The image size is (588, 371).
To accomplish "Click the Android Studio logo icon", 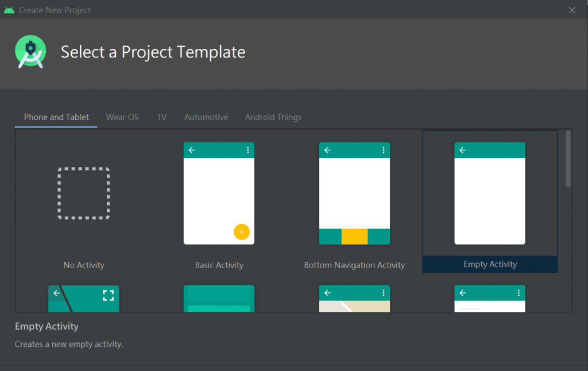I will pyautogui.click(x=31, y=52).
